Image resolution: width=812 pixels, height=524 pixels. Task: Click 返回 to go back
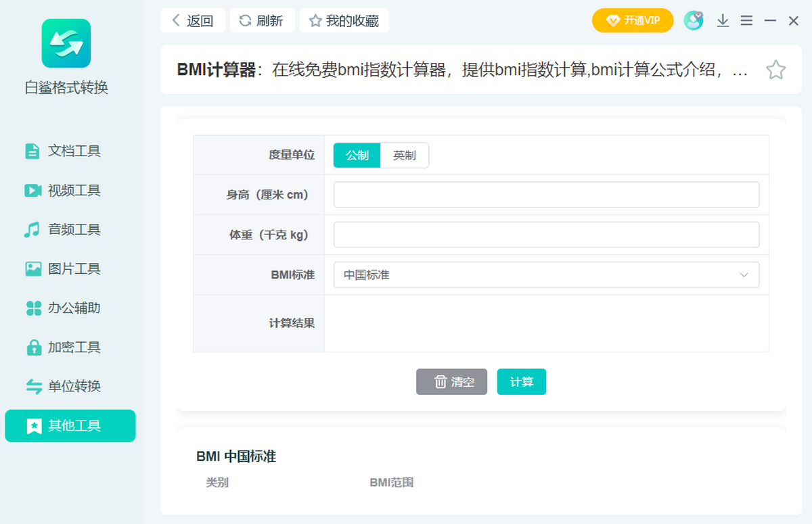tap(192, 21)
